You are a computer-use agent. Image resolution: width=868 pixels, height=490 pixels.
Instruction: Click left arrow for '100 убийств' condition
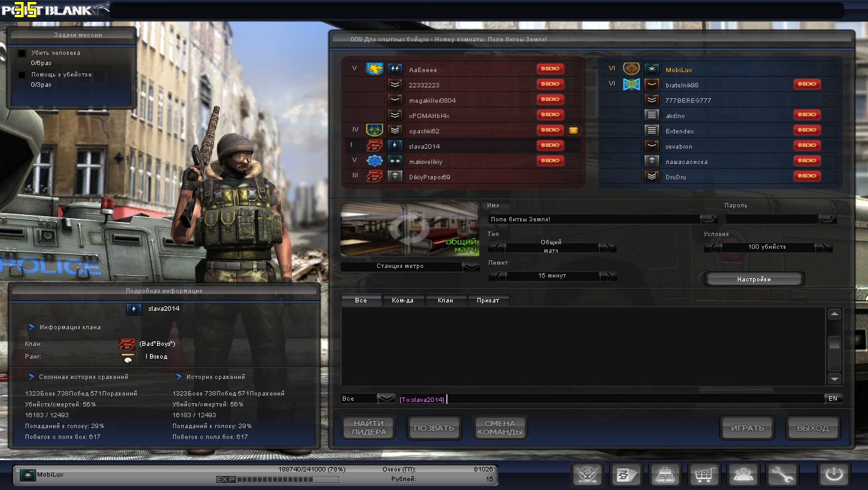712,248
